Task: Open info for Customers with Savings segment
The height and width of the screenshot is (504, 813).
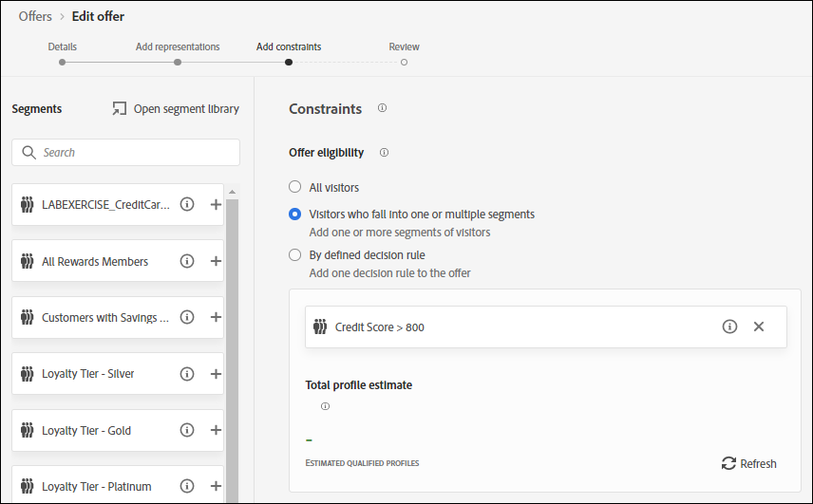Action: 187,317
